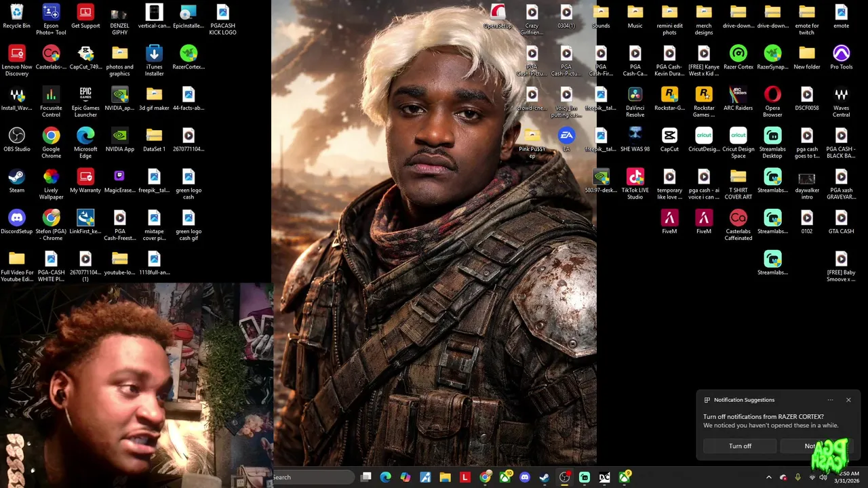Open the Sounds folder
Viewport: 868px width, 488px height.
click(601, 17)
